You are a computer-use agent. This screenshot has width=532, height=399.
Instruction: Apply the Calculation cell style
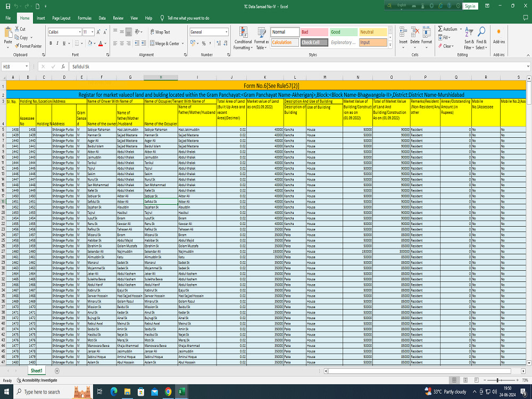pyautogui.click(x=285, y=43)
